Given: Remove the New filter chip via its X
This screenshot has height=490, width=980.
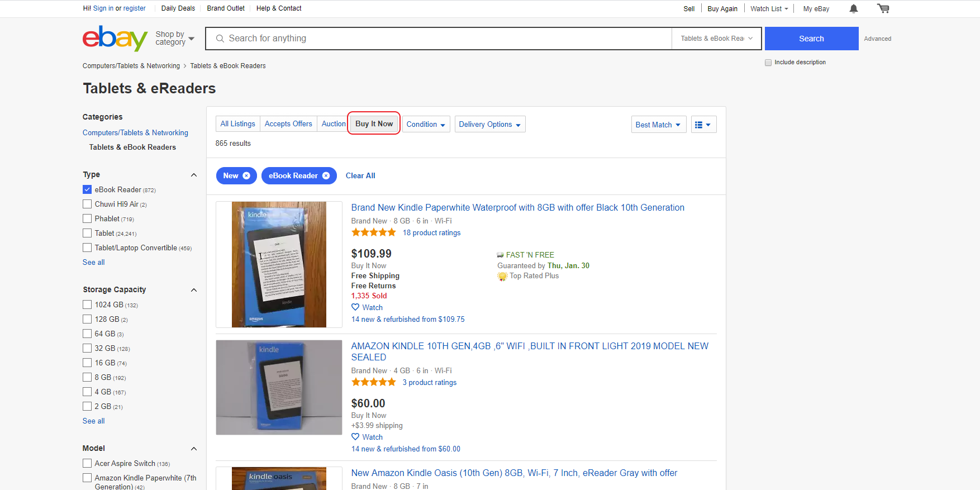Looking at the screenshot, I should pos(246,175).
